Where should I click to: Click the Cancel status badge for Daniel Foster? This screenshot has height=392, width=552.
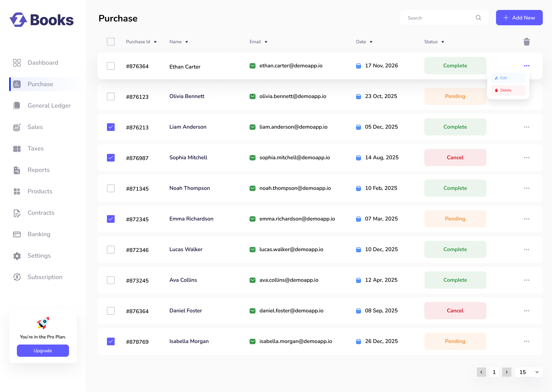pos(455,311)
